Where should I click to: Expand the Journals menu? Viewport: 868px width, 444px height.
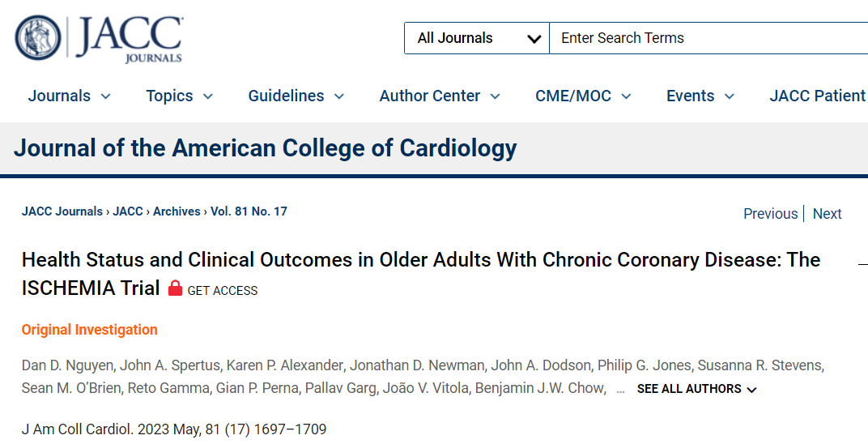[x=69, y=96]
